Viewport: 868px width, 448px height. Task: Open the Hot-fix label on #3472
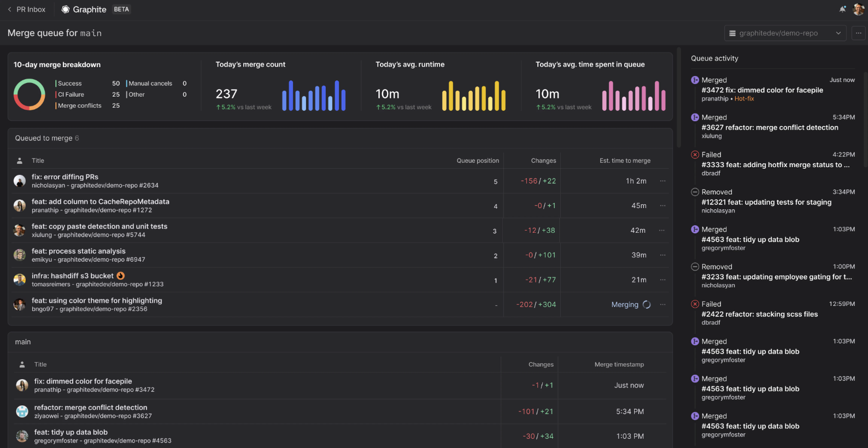tap(744, 99)
